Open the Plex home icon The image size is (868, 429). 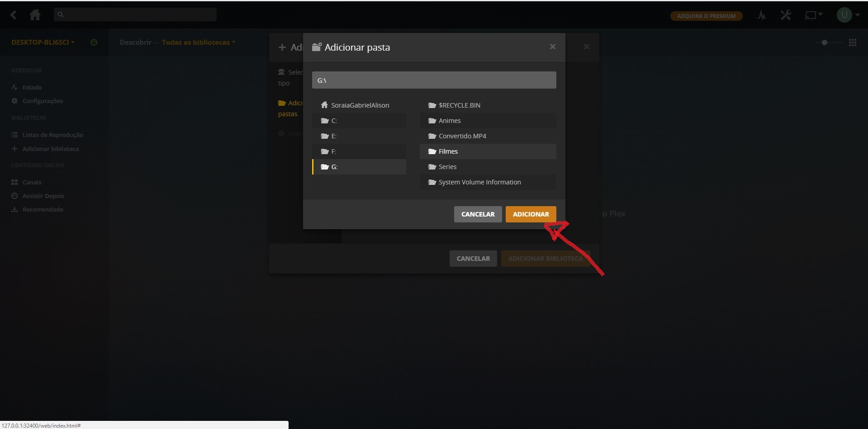click(35, 15)
